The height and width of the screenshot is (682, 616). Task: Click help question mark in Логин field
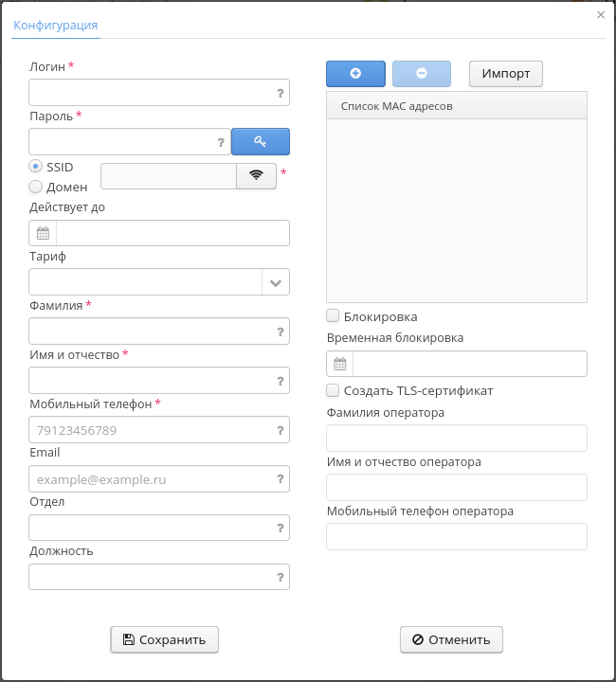(x=281, y=93)
